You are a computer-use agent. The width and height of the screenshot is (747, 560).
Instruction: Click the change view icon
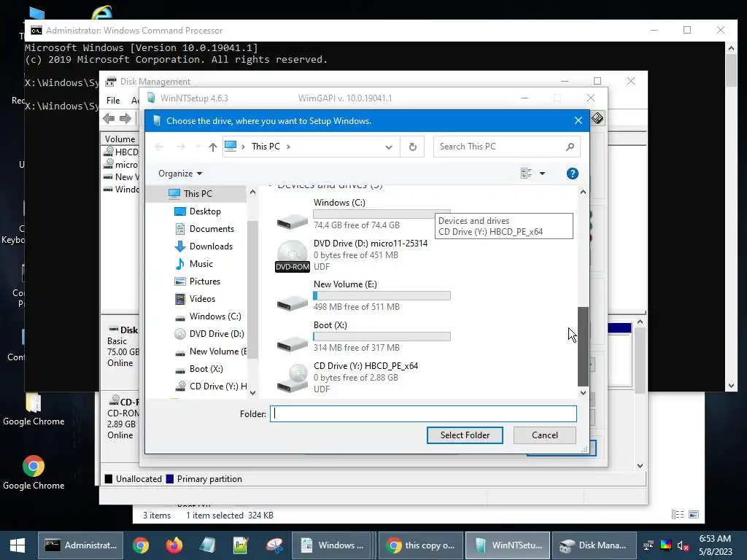527,174
